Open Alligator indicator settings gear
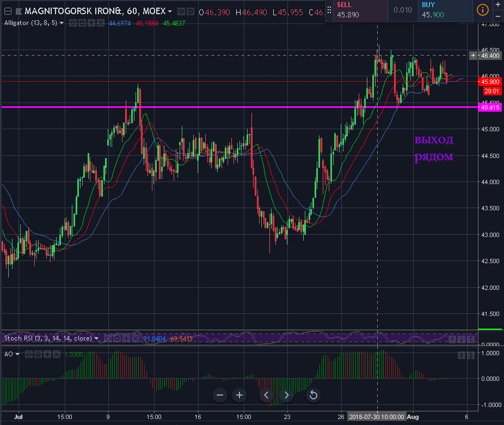This screenshot has height=425, width=504. [82, 23]
